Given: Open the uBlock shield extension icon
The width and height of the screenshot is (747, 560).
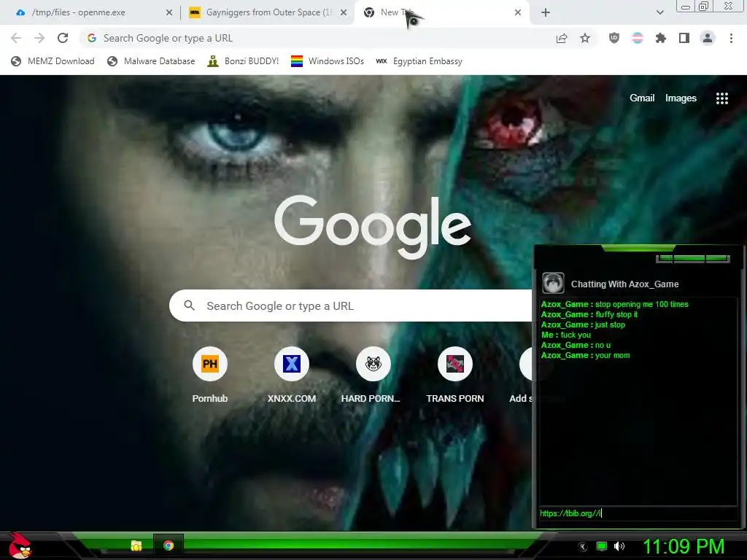Looking at the screenshot, I should pyautogui.click(x=614, y=38).
